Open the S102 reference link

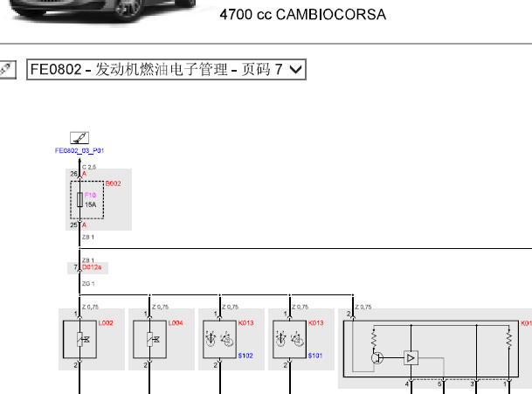coord(245,356)
